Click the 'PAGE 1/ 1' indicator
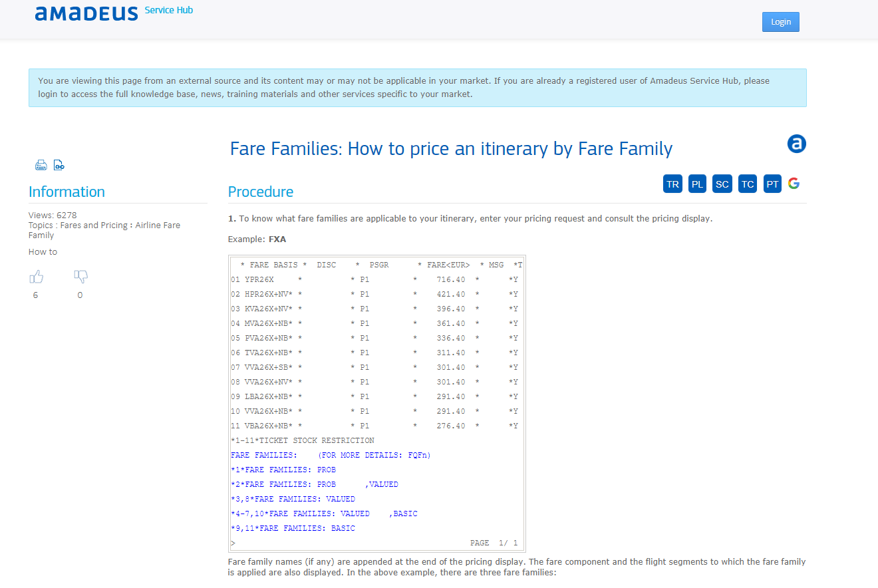The width and height of the screenshot is (878, 588). 494,543
